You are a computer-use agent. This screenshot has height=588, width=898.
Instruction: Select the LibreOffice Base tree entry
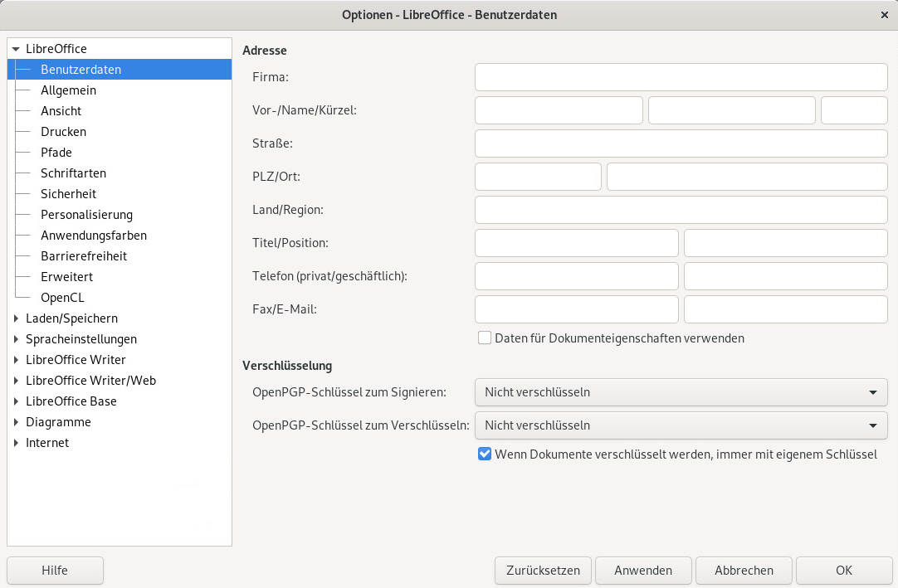(71, 401)
